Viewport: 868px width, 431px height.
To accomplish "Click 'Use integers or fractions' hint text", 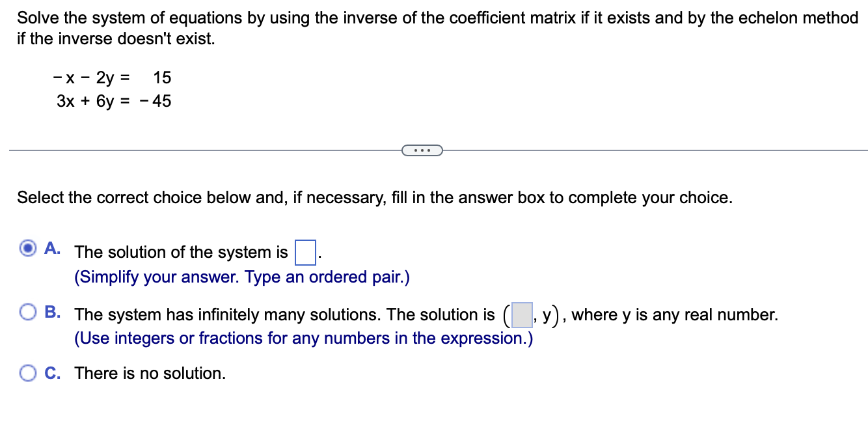I will point(303,338).
